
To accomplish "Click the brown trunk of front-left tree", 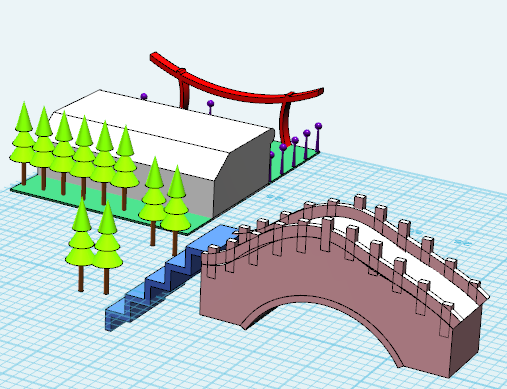I will click(x=81, y=278).
